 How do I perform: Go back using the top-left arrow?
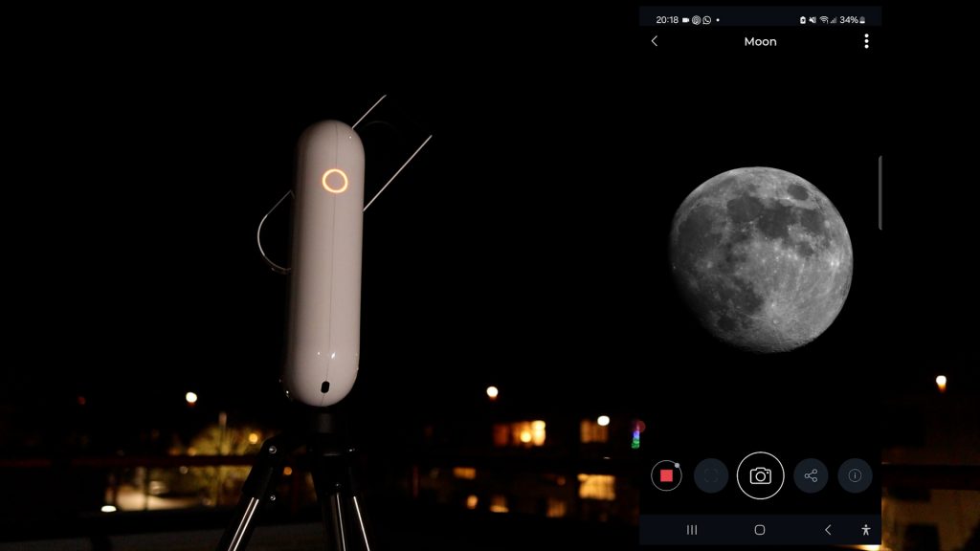pyautogui.click(x=655, y=41)
